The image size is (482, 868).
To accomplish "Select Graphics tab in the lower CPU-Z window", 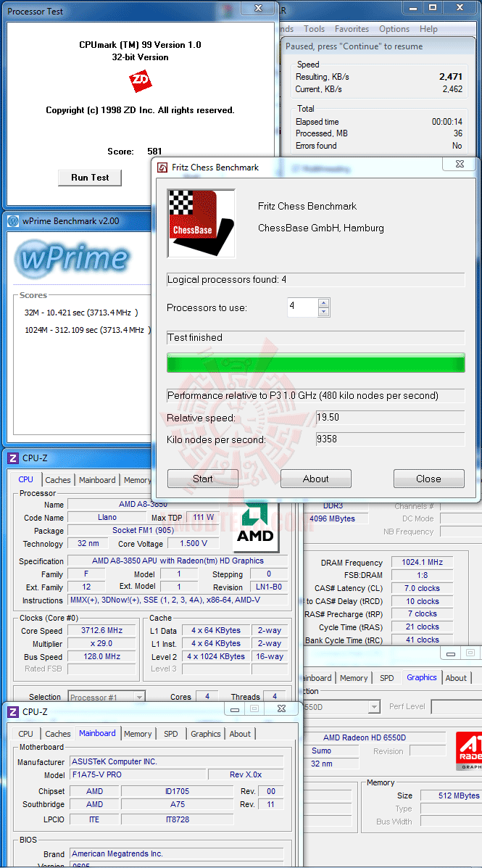I will coord(205,733).
